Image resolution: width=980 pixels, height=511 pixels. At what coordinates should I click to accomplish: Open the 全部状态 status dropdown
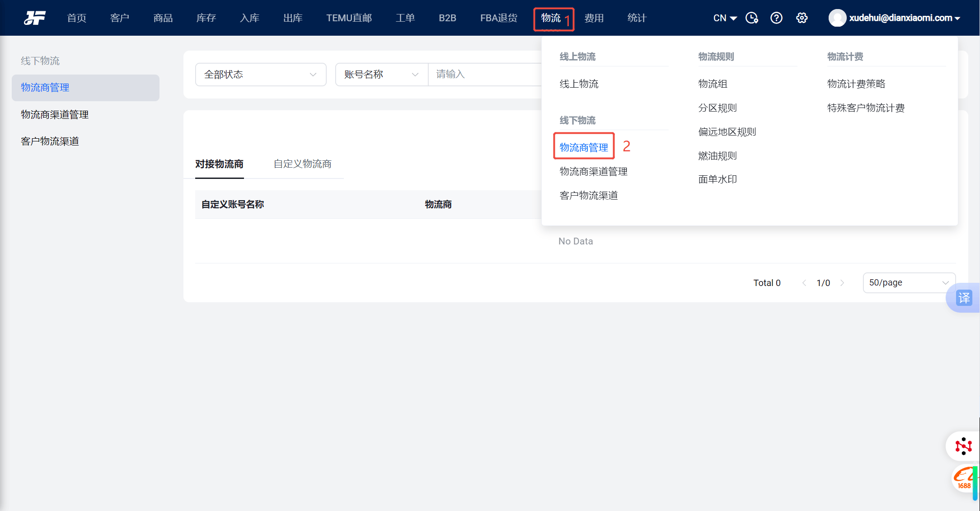coord(260,74)
